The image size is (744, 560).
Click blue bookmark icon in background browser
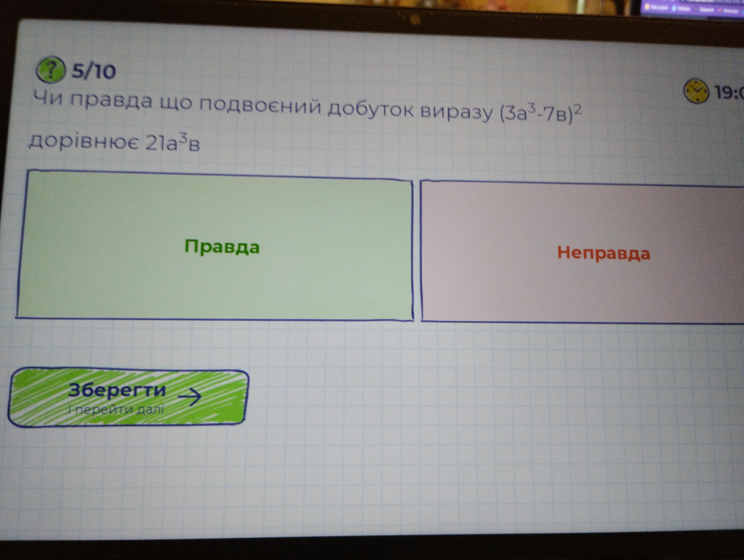[674, 8]
